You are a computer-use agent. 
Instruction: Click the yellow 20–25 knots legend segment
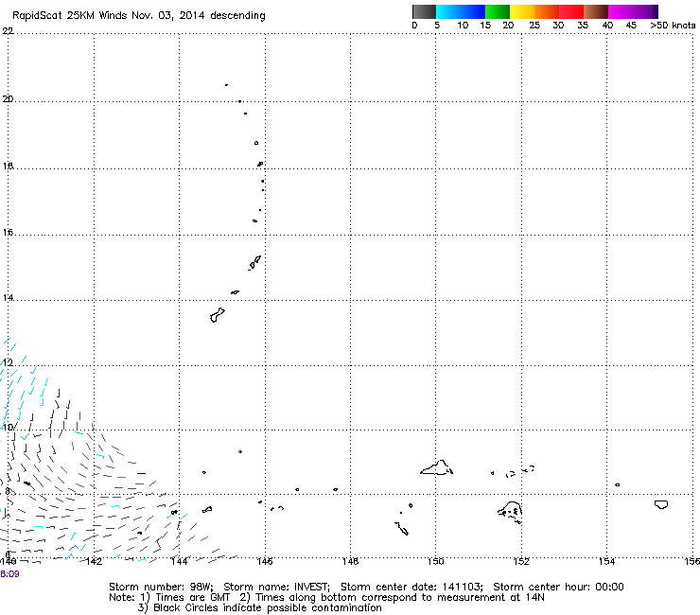522,11
